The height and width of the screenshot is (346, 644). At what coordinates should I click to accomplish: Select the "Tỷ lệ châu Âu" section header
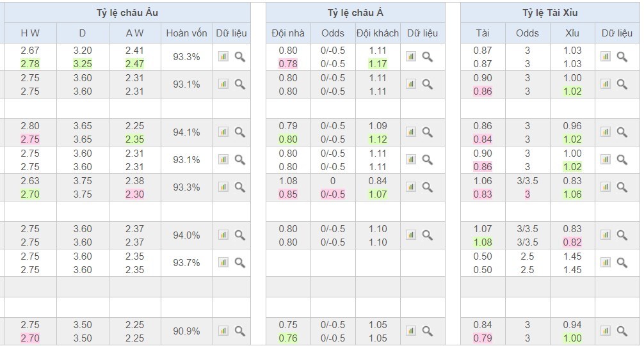126,12
